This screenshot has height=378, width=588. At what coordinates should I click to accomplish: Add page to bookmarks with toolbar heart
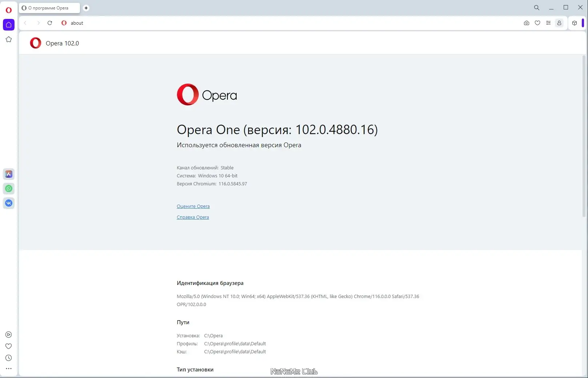click(537, 23)
